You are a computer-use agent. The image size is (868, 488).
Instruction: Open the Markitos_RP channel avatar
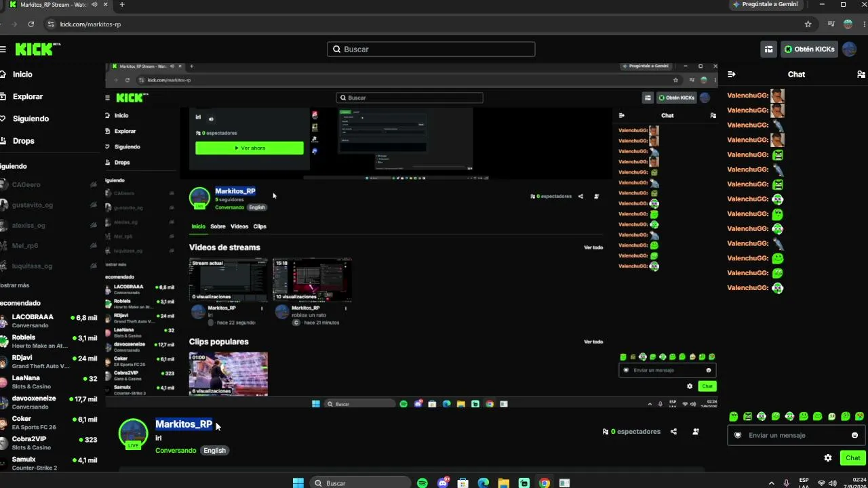click(x=133, y=434)
